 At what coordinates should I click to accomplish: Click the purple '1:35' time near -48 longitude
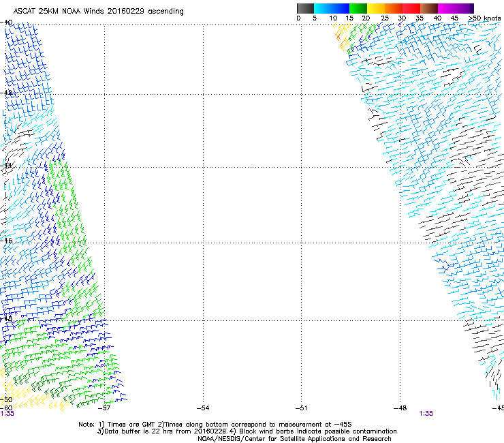pyautogui.click(x=426, y=414)
